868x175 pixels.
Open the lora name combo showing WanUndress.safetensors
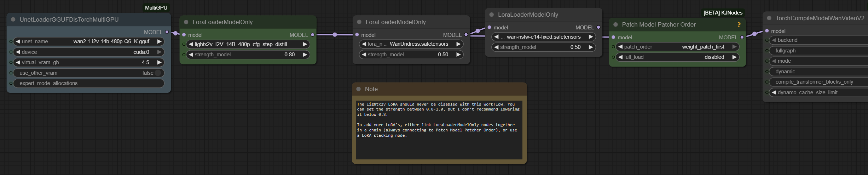click(411, 44)
